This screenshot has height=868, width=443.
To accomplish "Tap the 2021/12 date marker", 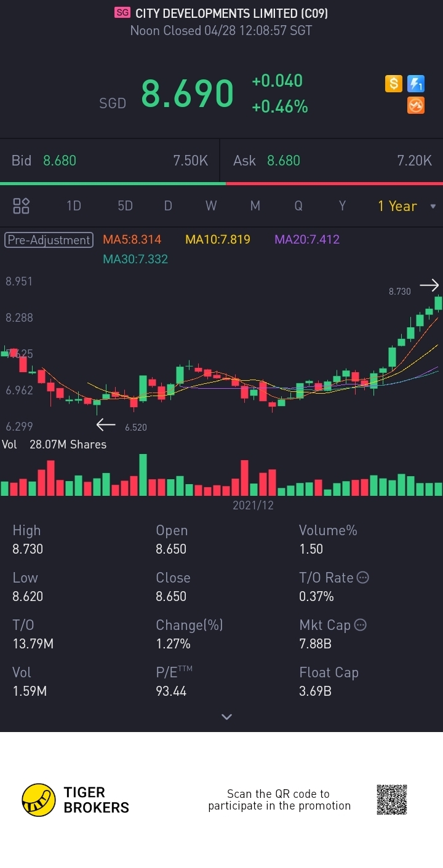I will [x=253, y=505].
